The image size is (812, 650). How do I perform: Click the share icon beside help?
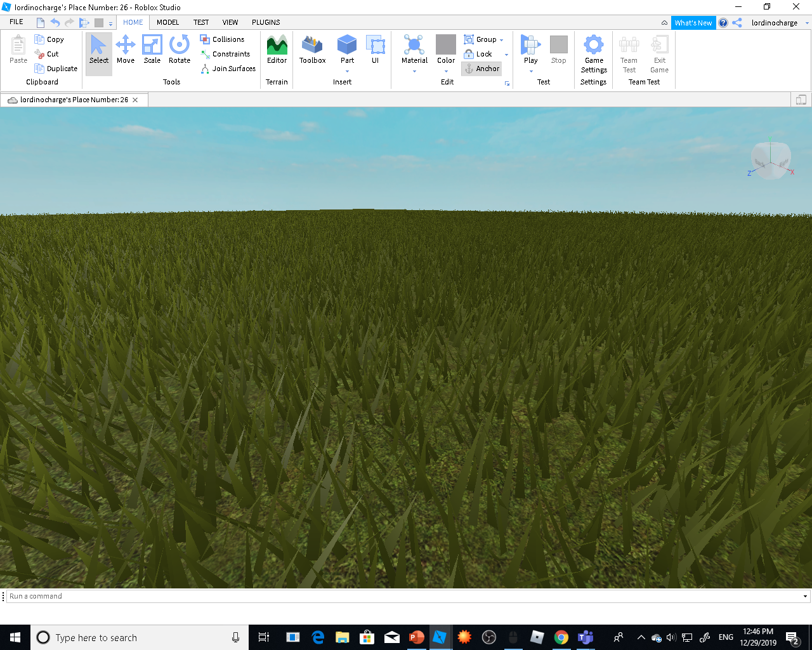click(737, 23)
